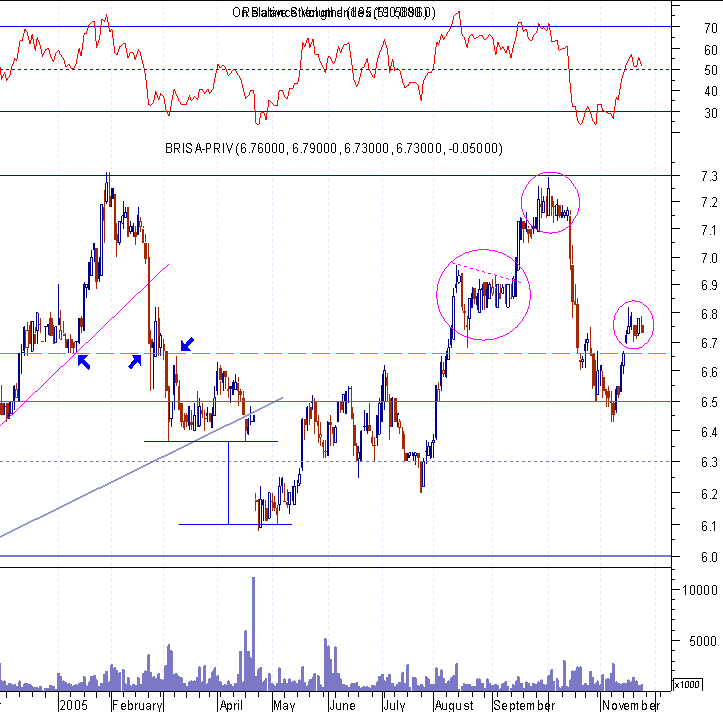Select the tallest April volume bar

click(253, 633)
